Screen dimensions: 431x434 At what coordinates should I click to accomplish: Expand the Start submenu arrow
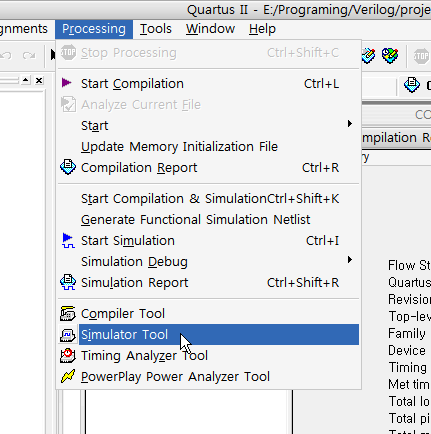pos(349,124)
